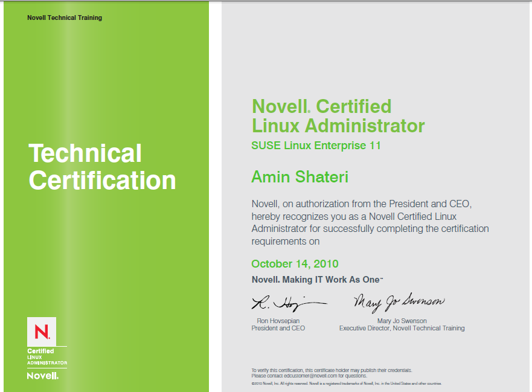Select the printed name 'Ron Hovsepian'
Image resolution: width=532 pixels, height=392 pixels.
pos(278,321)
